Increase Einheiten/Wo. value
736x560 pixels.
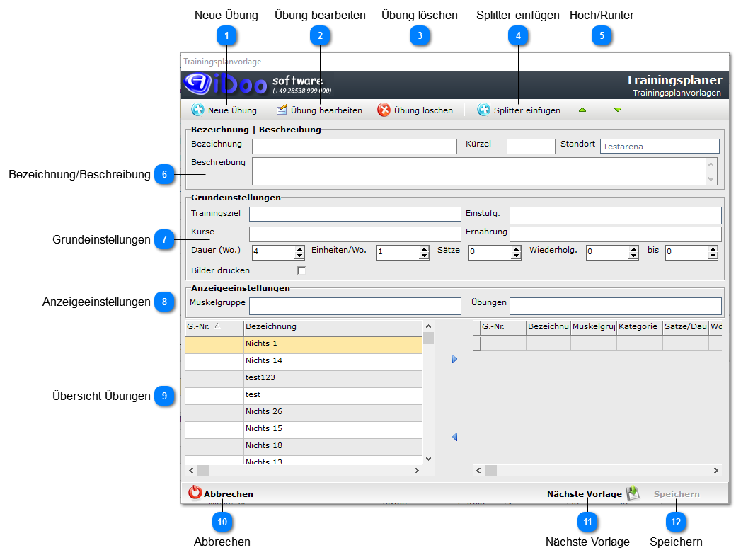tap(424, 249)
